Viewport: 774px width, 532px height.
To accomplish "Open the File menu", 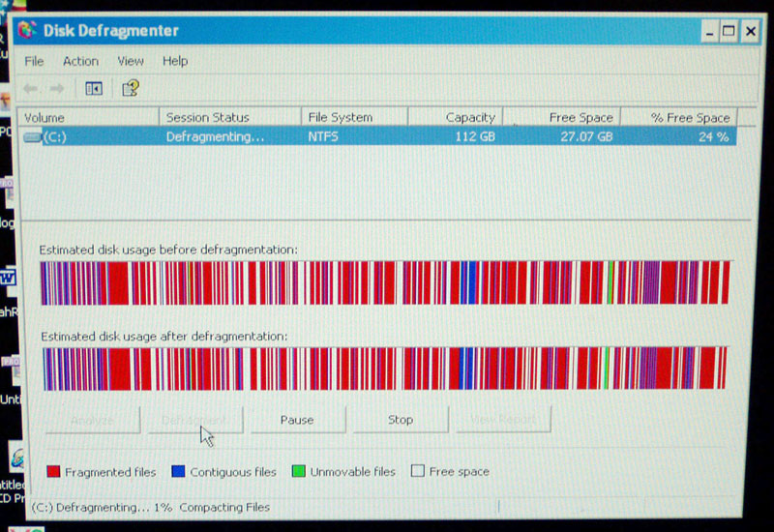I will 34,61.
